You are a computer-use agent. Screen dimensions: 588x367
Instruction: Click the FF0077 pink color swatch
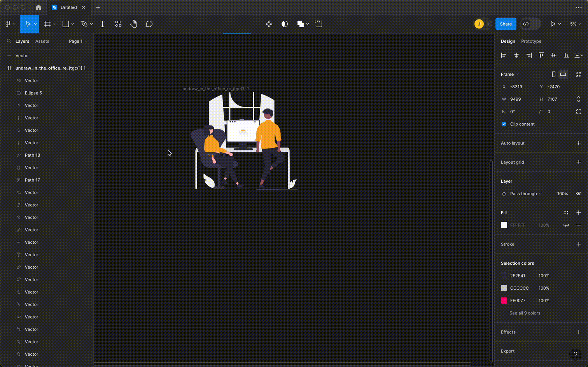[504, 301]
